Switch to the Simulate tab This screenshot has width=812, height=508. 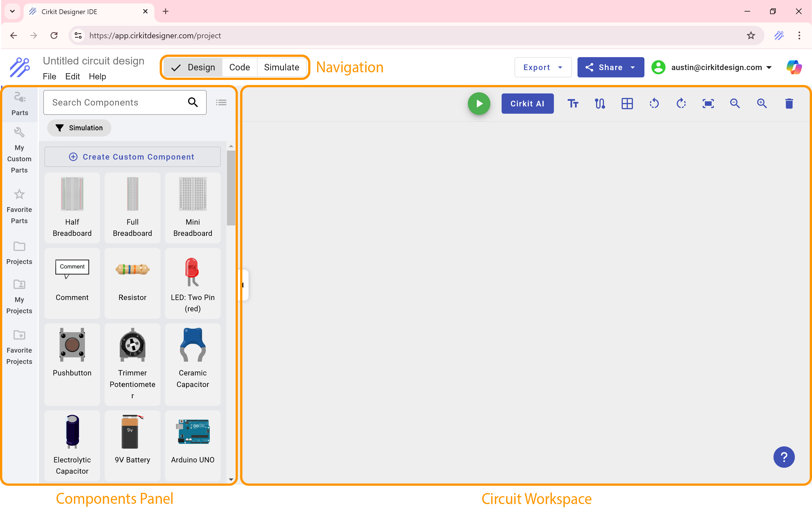[x=281, y=67]
